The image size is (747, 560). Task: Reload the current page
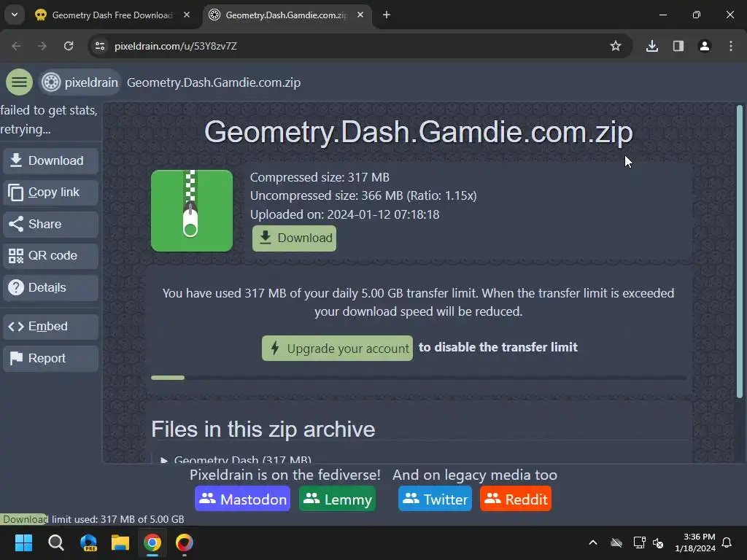tap(69, 46)
